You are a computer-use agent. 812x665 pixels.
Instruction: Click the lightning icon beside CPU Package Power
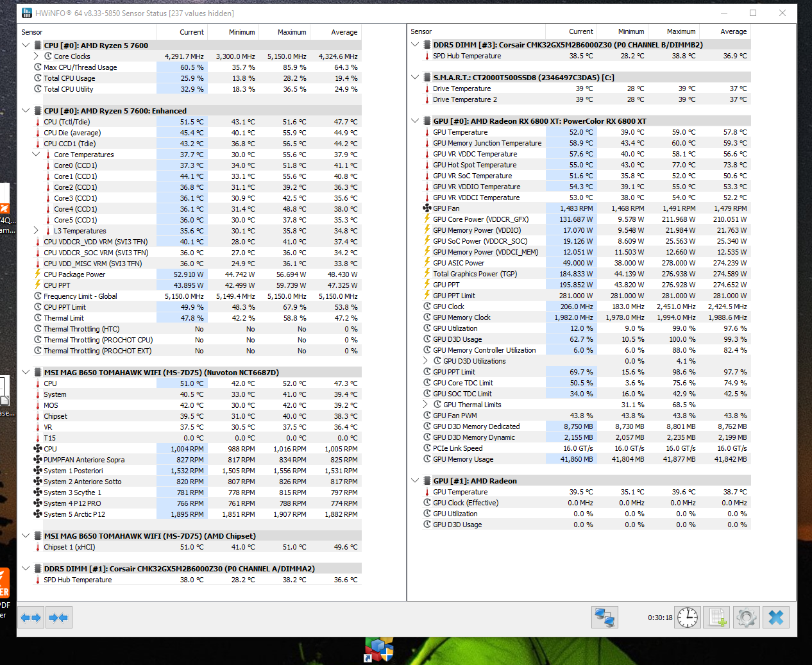coord(38,274)
